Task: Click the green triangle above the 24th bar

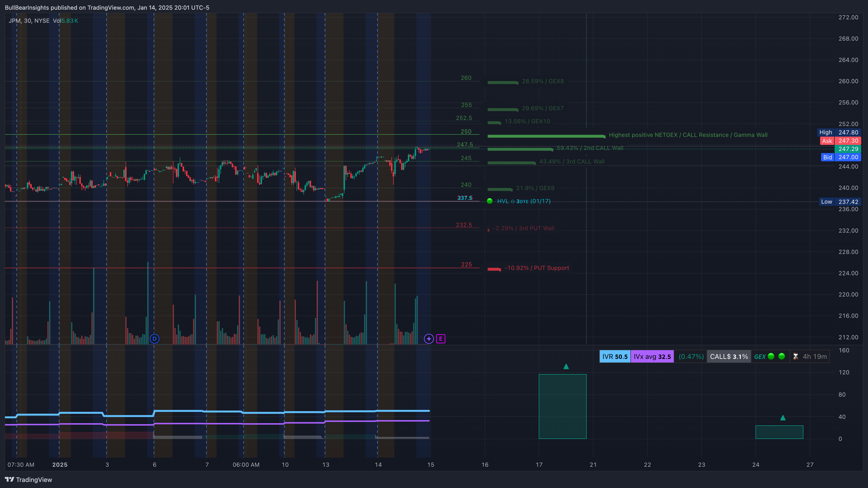Action: click(x=783, y=418)
